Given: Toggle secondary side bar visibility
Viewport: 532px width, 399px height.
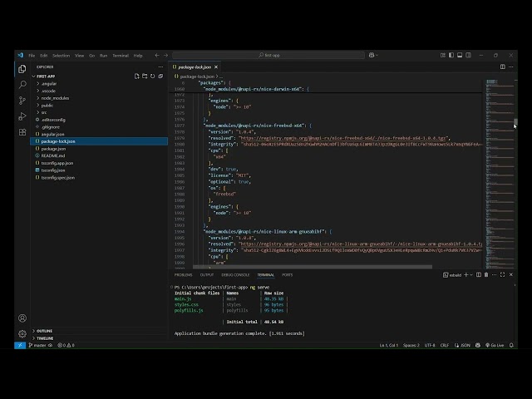Looking at the screenshot, I should 469,56.
